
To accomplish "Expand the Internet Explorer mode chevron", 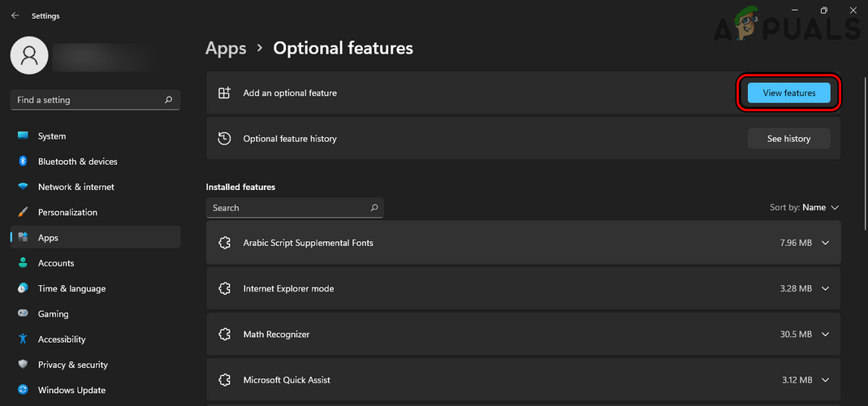I will (x=826, y=288).
